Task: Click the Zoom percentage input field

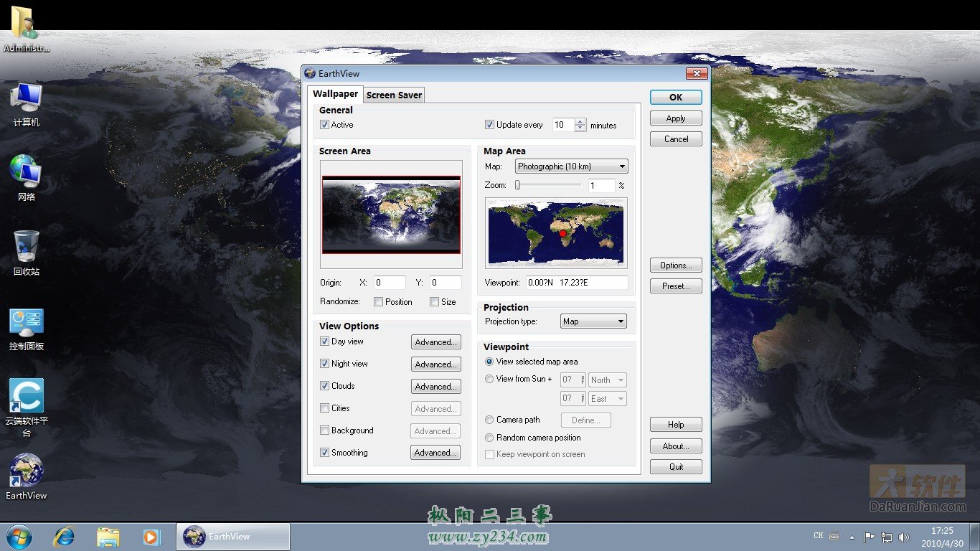Action: tap(601, 186)
